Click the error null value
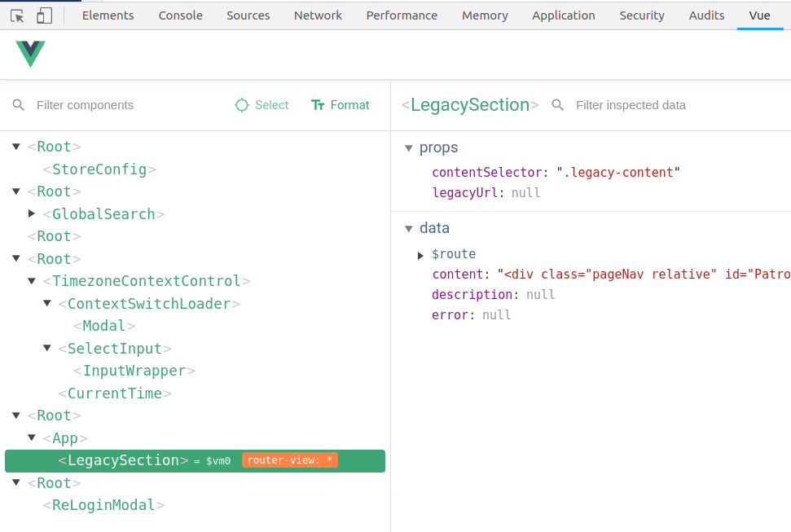 pyautogui.click(x=496, y=315)
